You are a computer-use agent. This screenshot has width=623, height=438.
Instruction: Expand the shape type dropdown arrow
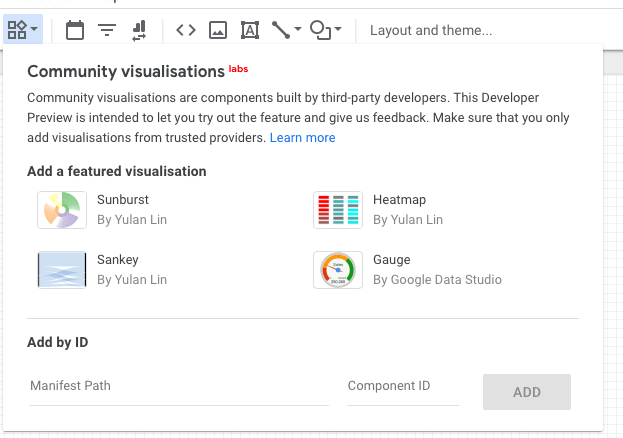338,30
